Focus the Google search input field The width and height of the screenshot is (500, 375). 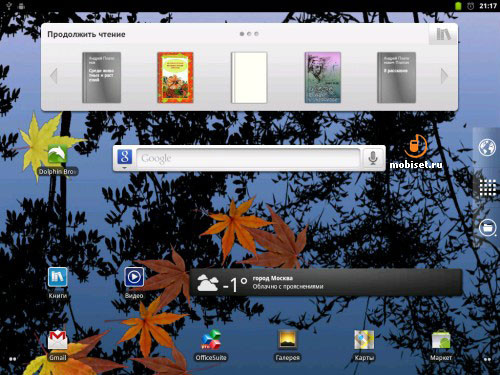click(x=248, y=158)
